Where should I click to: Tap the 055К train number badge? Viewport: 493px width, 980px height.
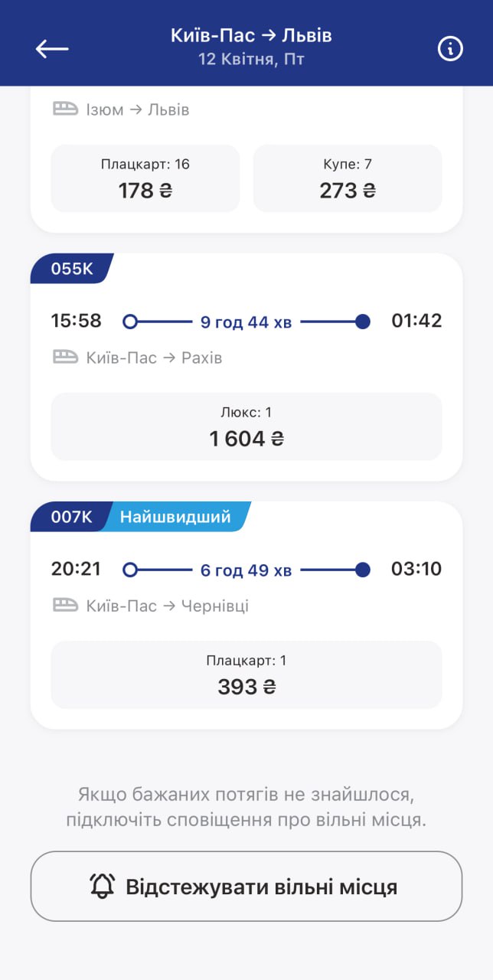coord(72,269)
